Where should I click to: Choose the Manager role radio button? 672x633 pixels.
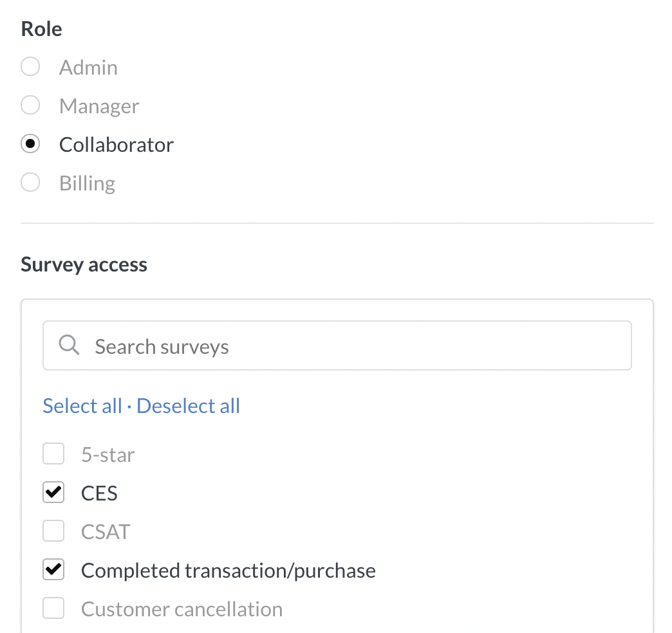coord(30,105)
